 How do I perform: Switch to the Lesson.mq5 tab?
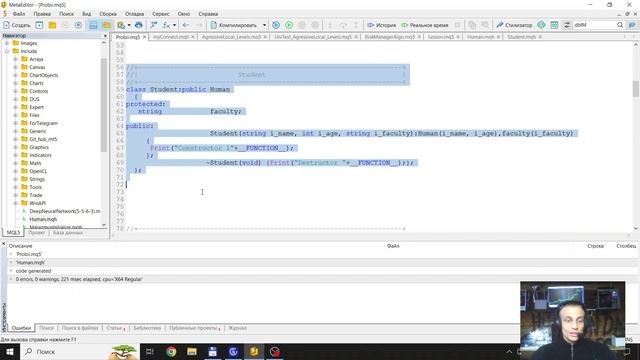(x=441, y=37)
